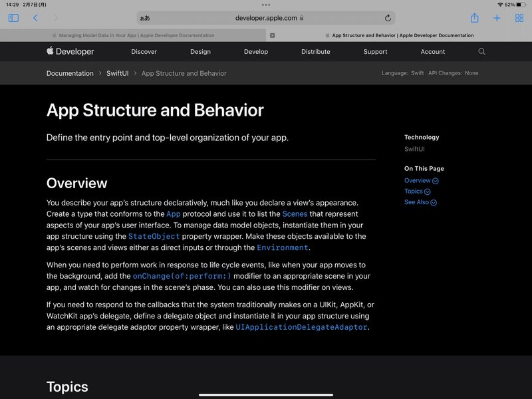Open the Support menu
Viewport: 532px width, 399px height.
pos(375,52)
